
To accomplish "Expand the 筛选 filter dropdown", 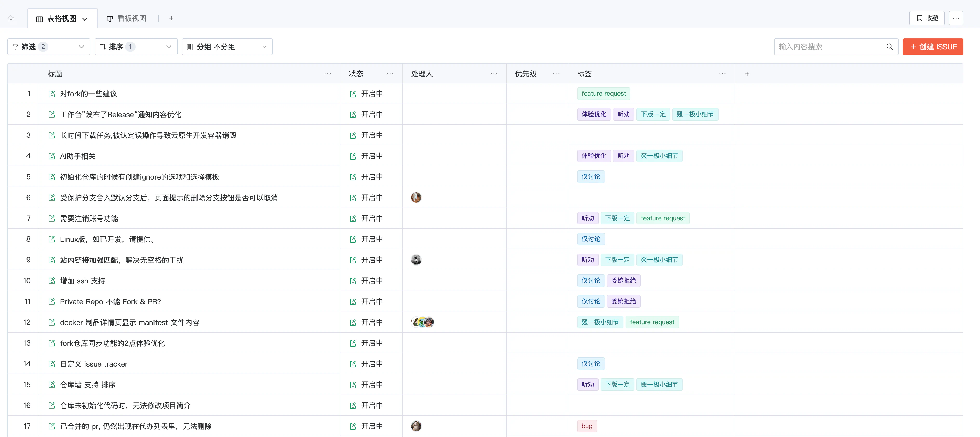I will 49,47.
